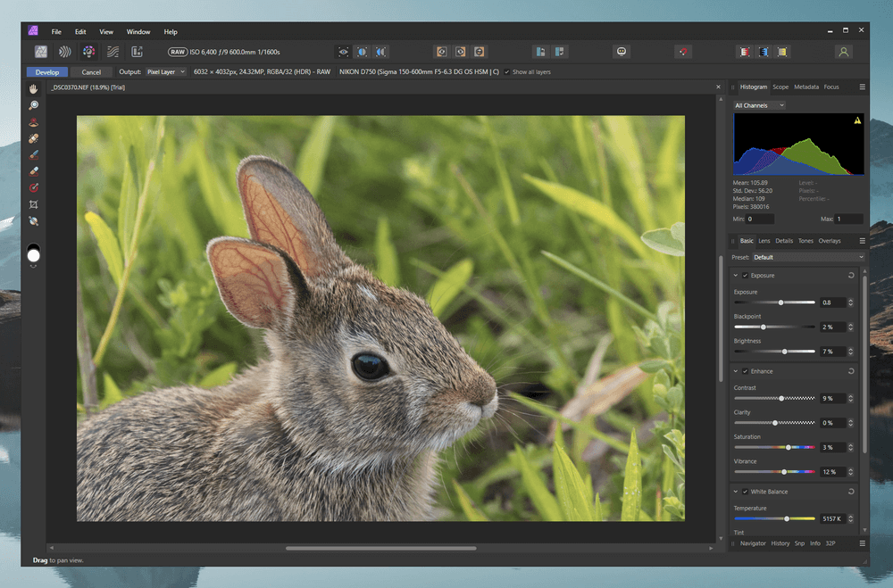Screen dimensions: 893x588
Task: Expand the Preset Default dropdown
Action: click(x=808, y=257)
